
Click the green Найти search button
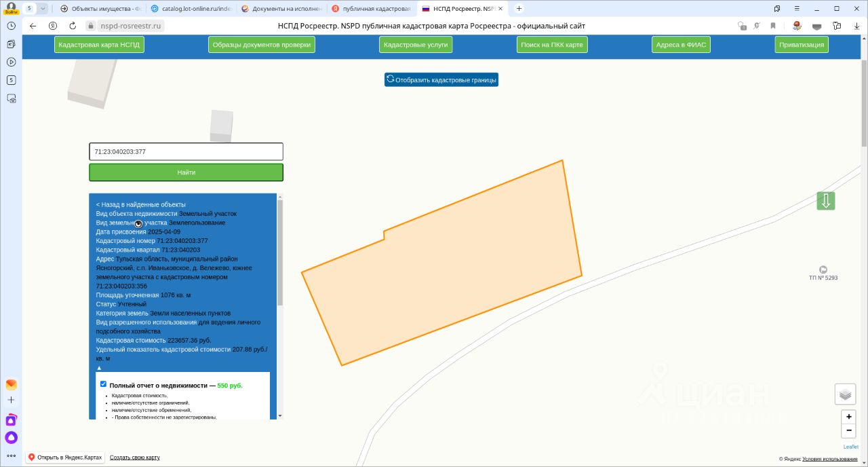(186, 172)
